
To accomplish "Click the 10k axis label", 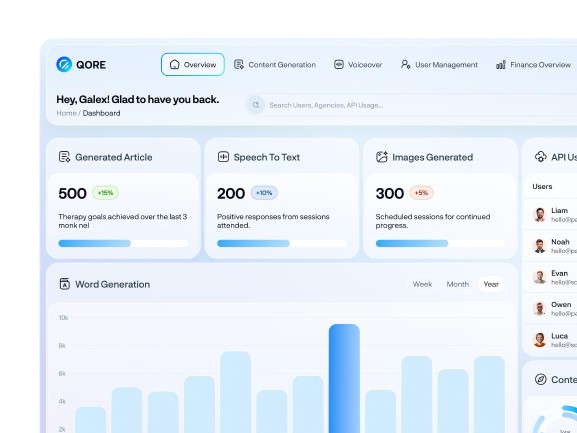I will (x=63, y=317).
